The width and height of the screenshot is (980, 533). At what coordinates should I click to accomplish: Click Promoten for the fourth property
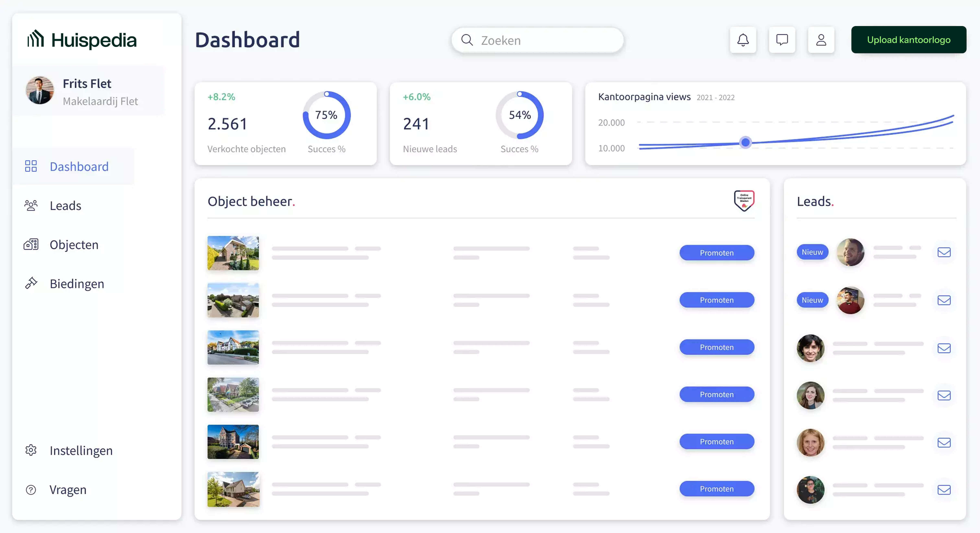pyautogui.click(x=717, y=394)
